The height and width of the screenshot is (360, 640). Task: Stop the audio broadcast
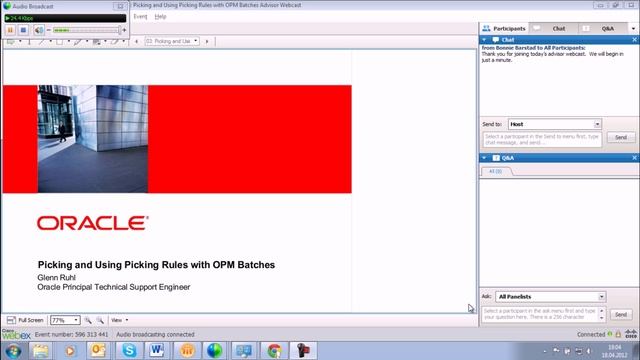coord(23,30)
